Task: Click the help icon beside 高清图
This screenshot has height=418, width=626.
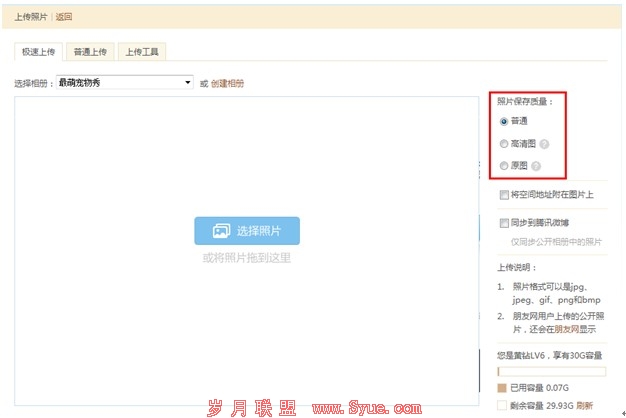Action: [544, 144]
